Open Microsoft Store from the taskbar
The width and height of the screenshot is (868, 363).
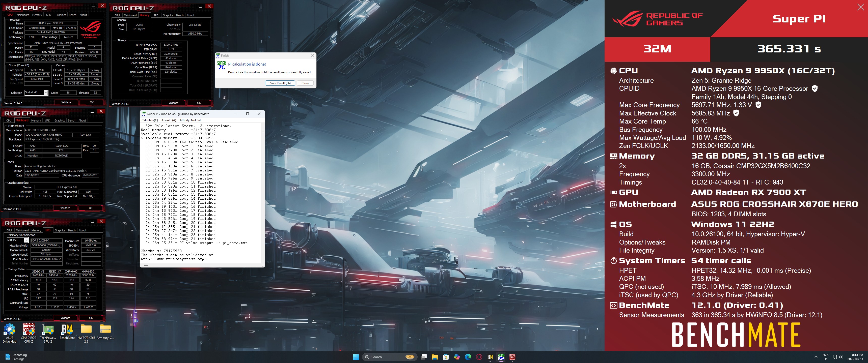point(446,357)
